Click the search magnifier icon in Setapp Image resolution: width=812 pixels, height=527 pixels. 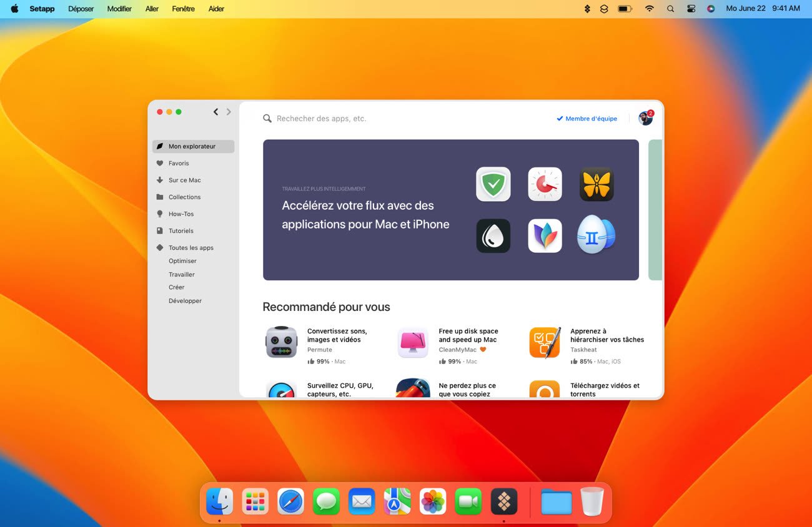(x=267, y=118)
